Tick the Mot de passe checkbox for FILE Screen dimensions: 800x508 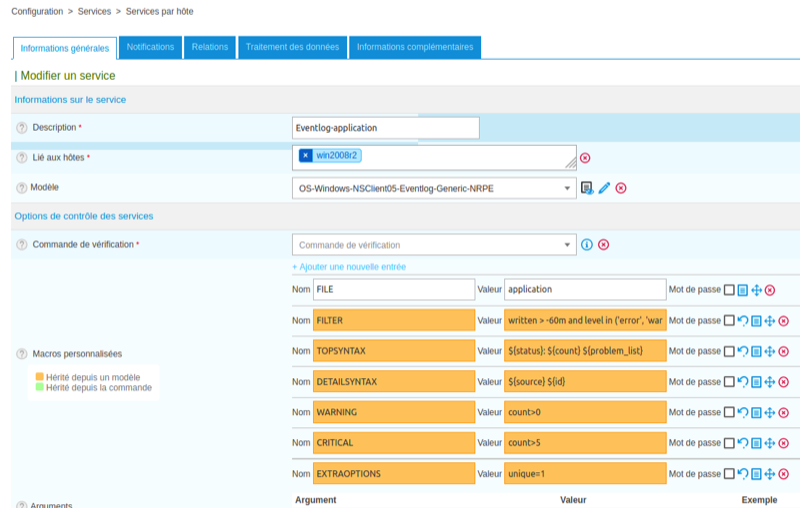pos(729,290)
